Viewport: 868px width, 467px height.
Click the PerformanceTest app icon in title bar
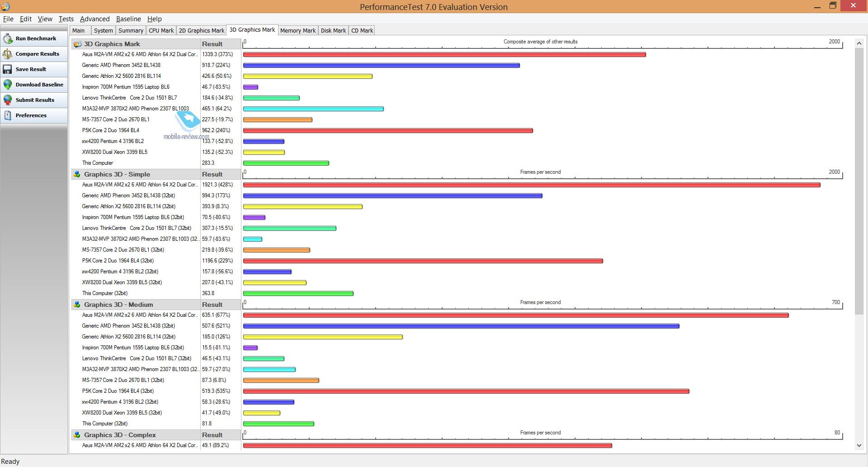pyautogui.click(x=5, y=6)
